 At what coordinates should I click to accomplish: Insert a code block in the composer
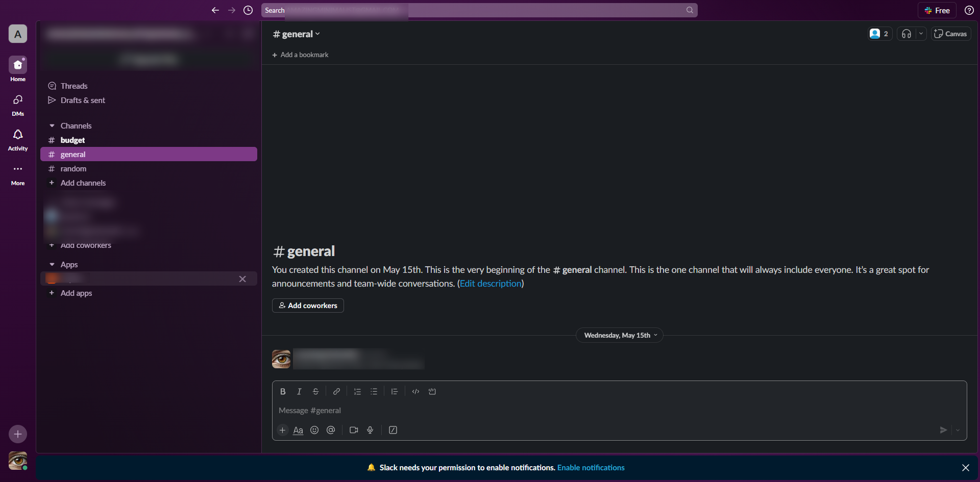(x=432, y=392)
